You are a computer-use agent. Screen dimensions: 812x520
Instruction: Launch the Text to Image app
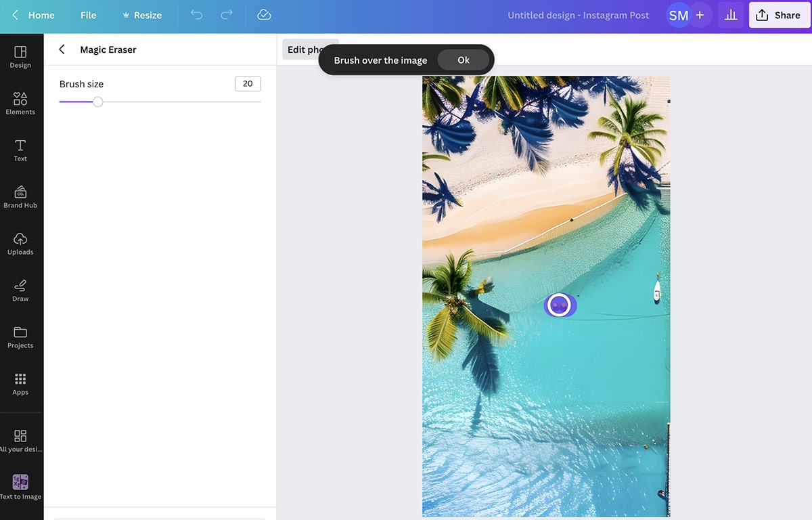point(20,487)
